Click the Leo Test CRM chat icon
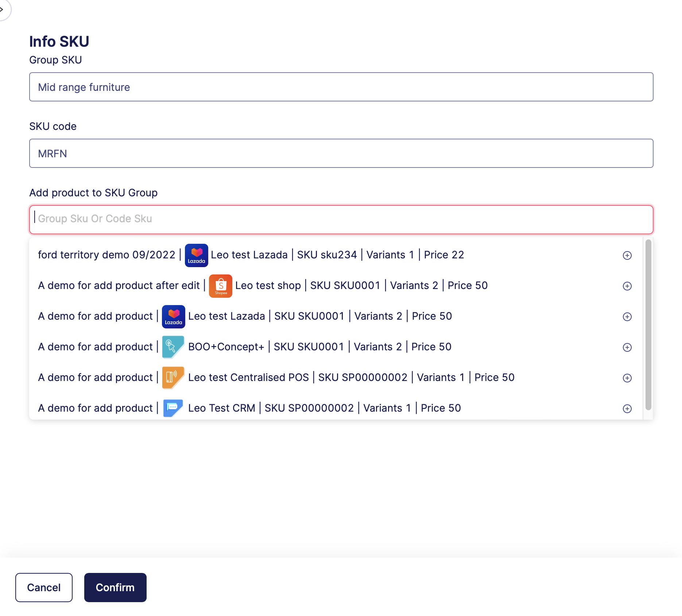This screenshot has height=616, width=682. point(173,408)
